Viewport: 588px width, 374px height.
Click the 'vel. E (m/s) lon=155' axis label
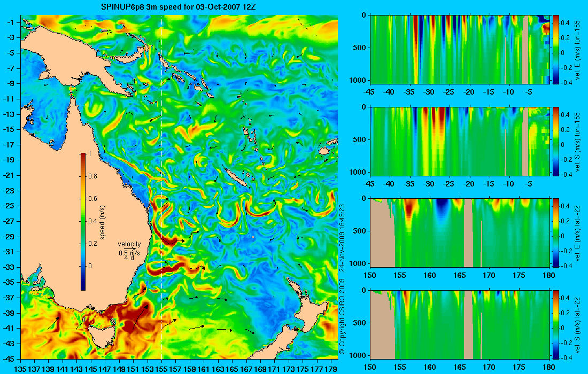pos(577,50)
